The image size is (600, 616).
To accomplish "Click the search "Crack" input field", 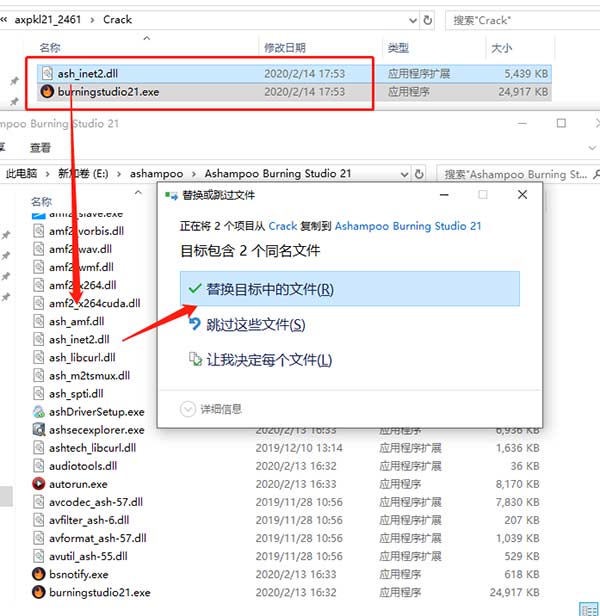I will pos(523,20).
